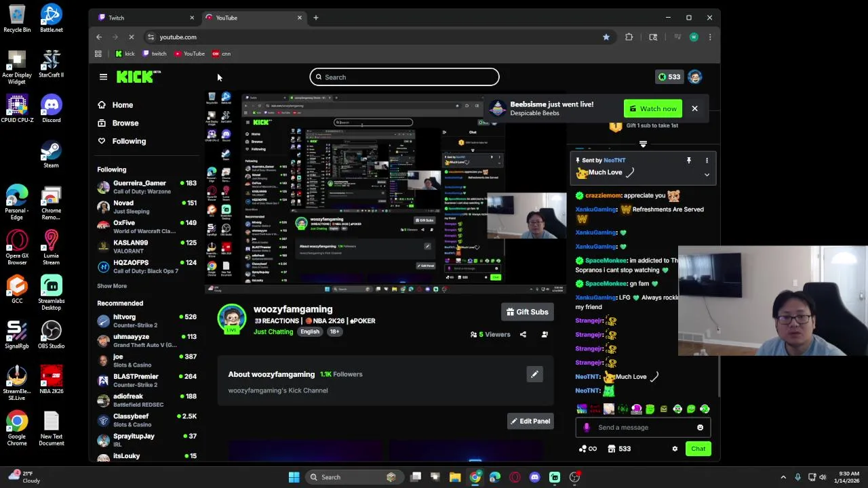This screenshot has width=868, height=488.
Task: Open BLASTPremier recommended channel
Action: tap(147, 380)
